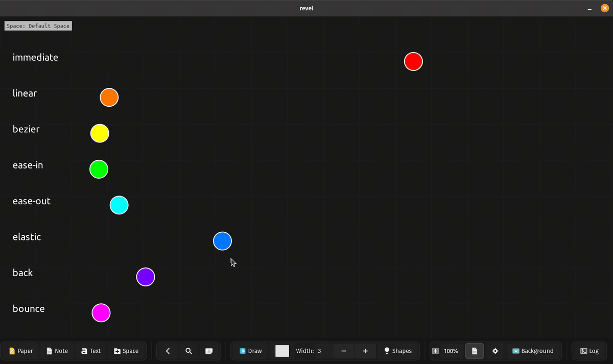Increase stroke width with plus button

pos(365,351)
